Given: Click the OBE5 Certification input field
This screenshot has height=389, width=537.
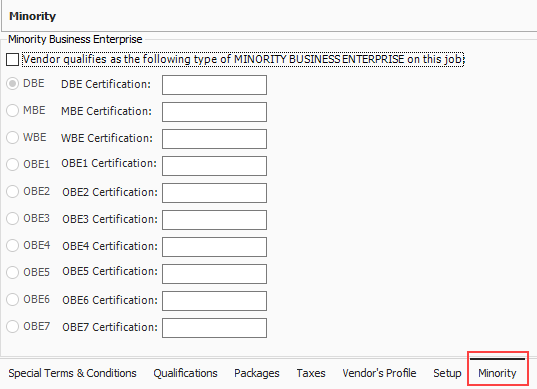Looking at the screenshot, I should click(214, 274).
